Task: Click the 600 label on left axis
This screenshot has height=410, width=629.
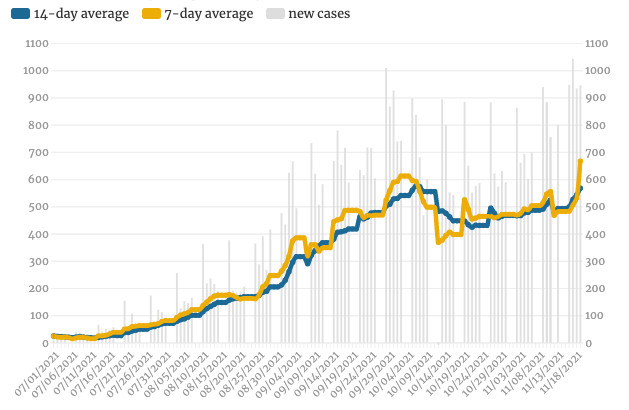Action: pos(36,180)
